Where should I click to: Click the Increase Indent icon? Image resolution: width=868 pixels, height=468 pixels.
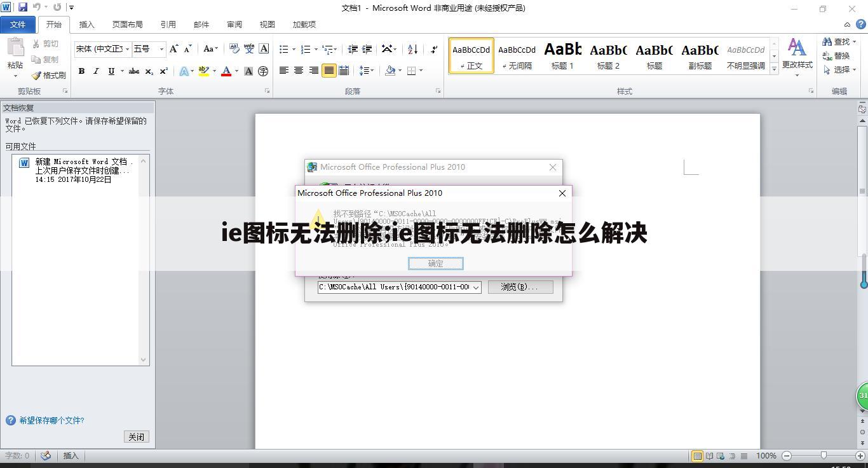(367, 49)
